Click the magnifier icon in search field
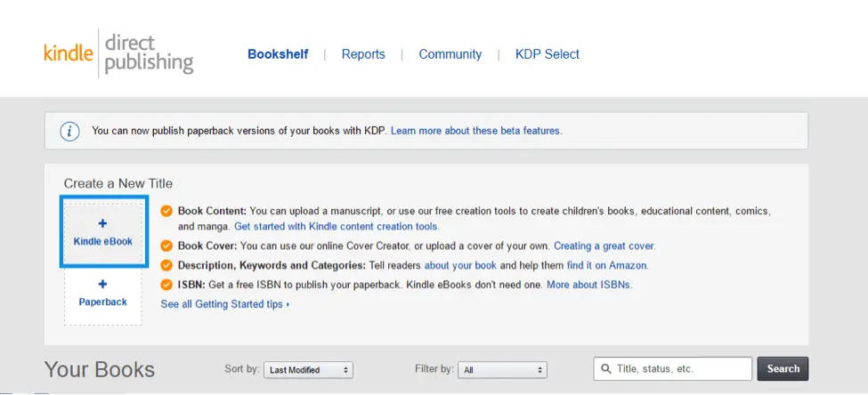The image size is (868, 395). tap(606, 368)
